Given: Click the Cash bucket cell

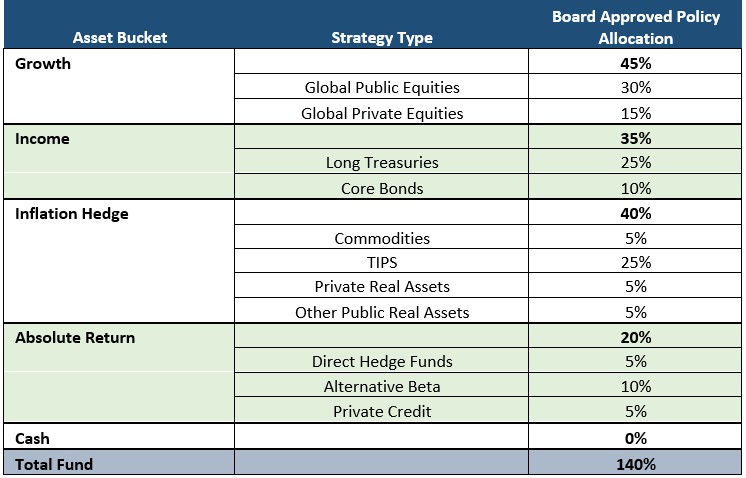Looking at the screenshot, I should (119, 437).
